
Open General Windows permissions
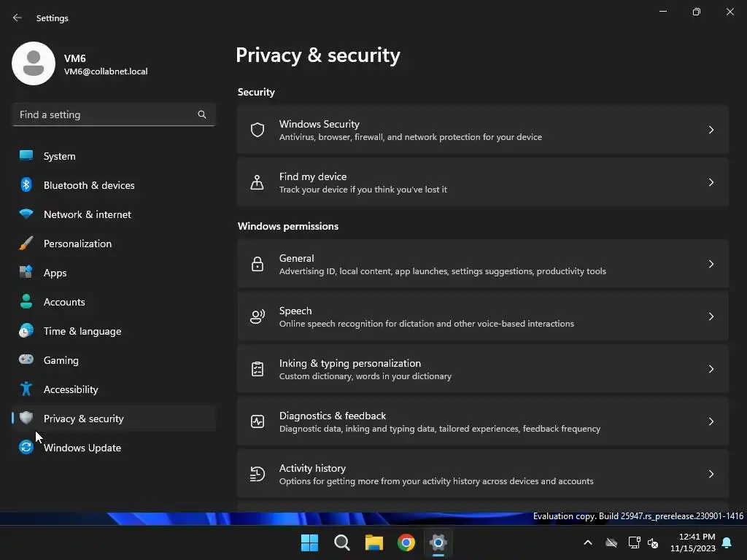(483, 264)
